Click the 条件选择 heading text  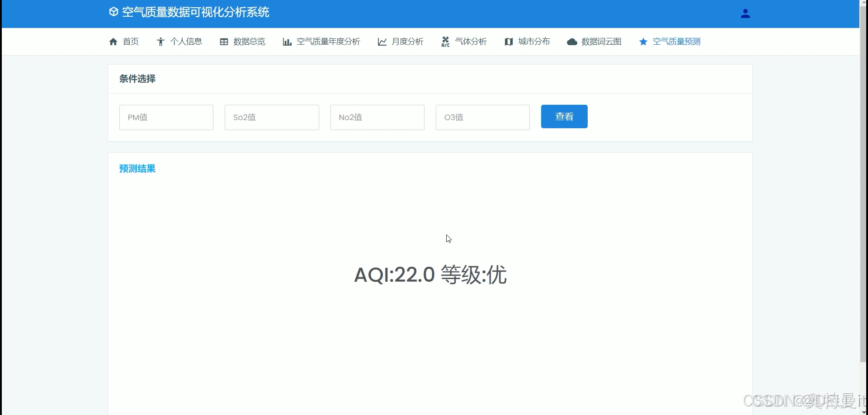[137, 79]
